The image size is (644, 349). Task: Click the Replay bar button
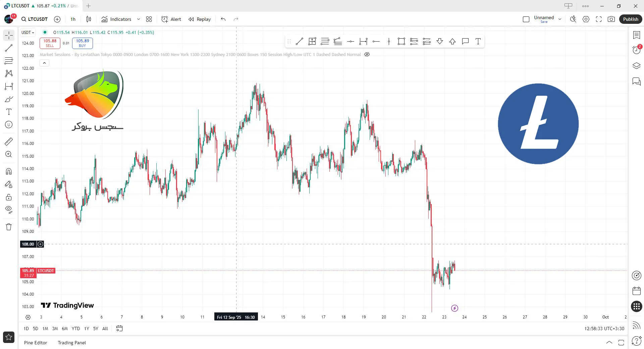(200, 19)
